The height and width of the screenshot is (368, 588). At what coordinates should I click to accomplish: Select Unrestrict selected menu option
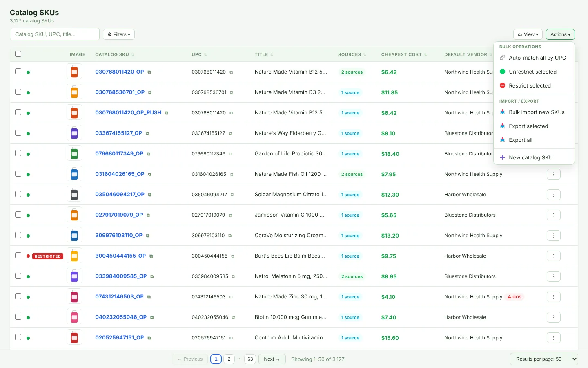[x=534, y=72]
